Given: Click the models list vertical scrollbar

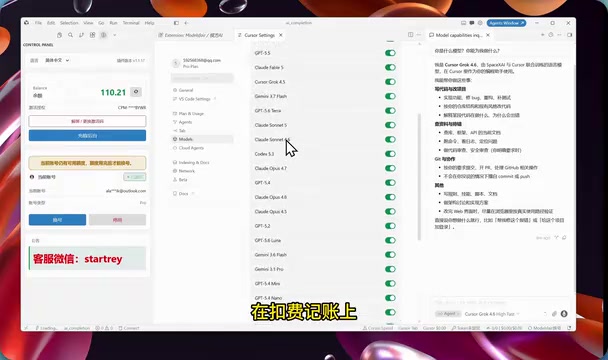Looking at the screenshot, I should click(x=419, y=177).
